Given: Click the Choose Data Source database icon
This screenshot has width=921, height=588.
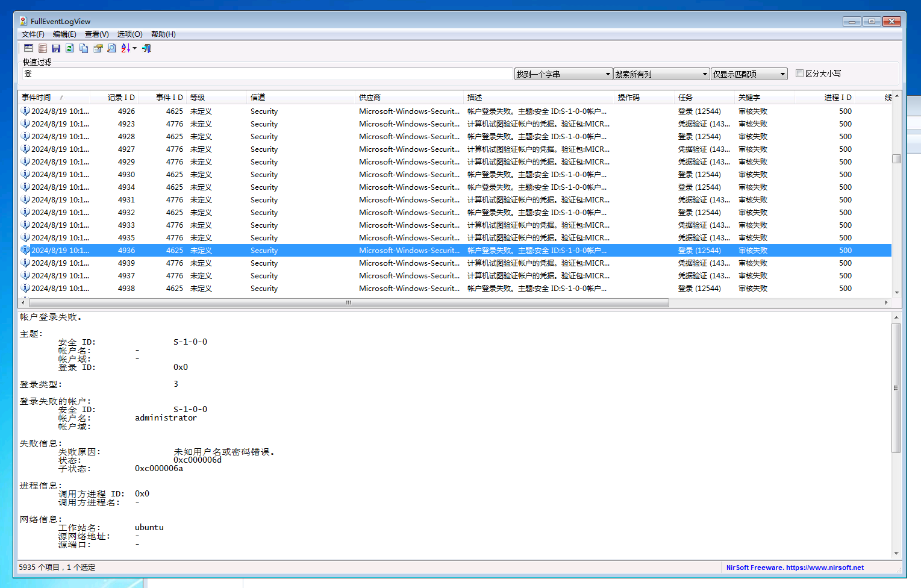Looking at the screenshot, I should [x=43, y=48].
